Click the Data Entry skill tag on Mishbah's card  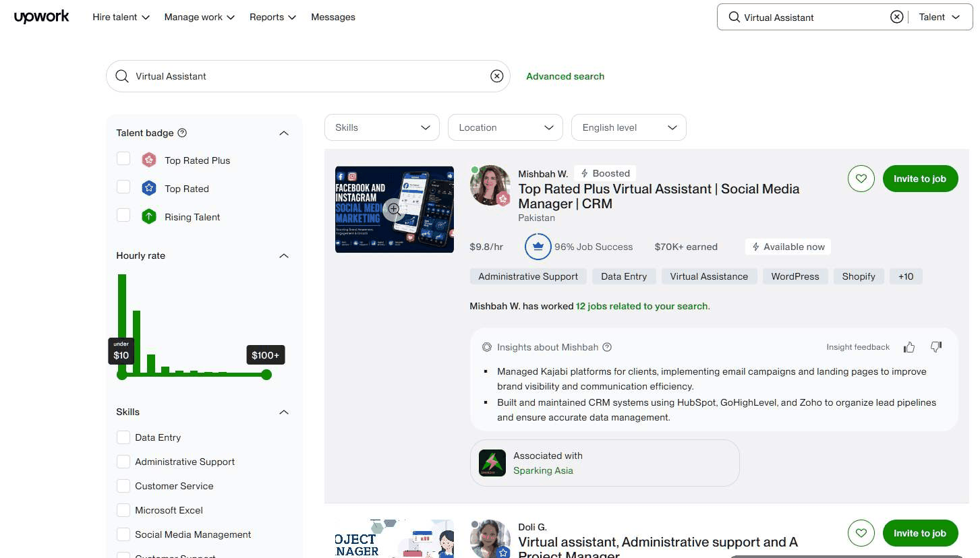[x=624, y=276]
